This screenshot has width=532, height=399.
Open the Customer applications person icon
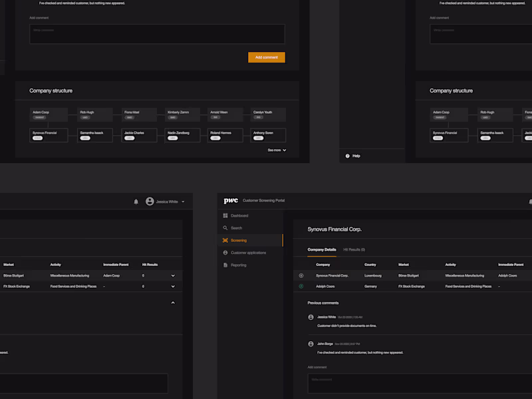coord(225,253)
